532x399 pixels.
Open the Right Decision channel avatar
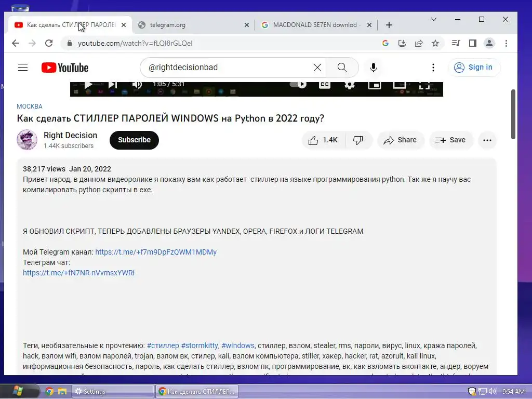click(x=27, y=139)
